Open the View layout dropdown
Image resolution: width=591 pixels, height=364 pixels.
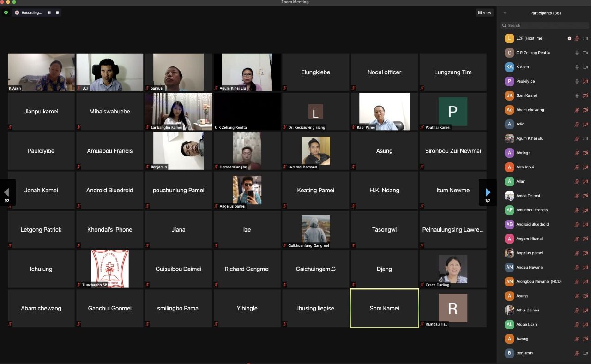[x=484, y=13]
